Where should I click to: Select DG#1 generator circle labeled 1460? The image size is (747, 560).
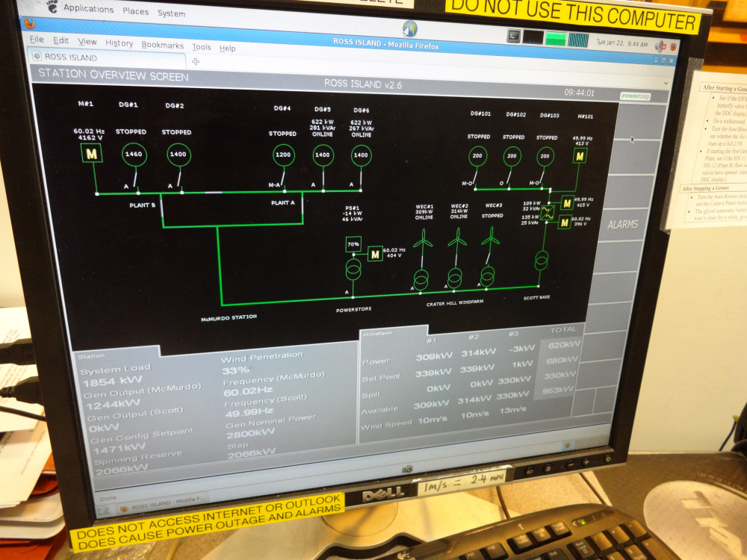coord(134,154)
